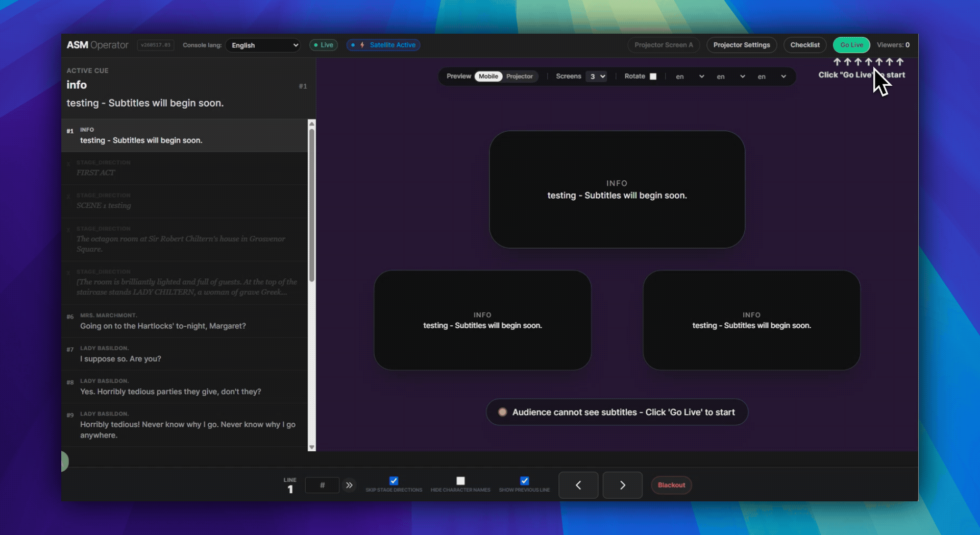980x535 pixels.
Task: Click the cue list scrollbar thumb
Action: [x=311, y=204]
